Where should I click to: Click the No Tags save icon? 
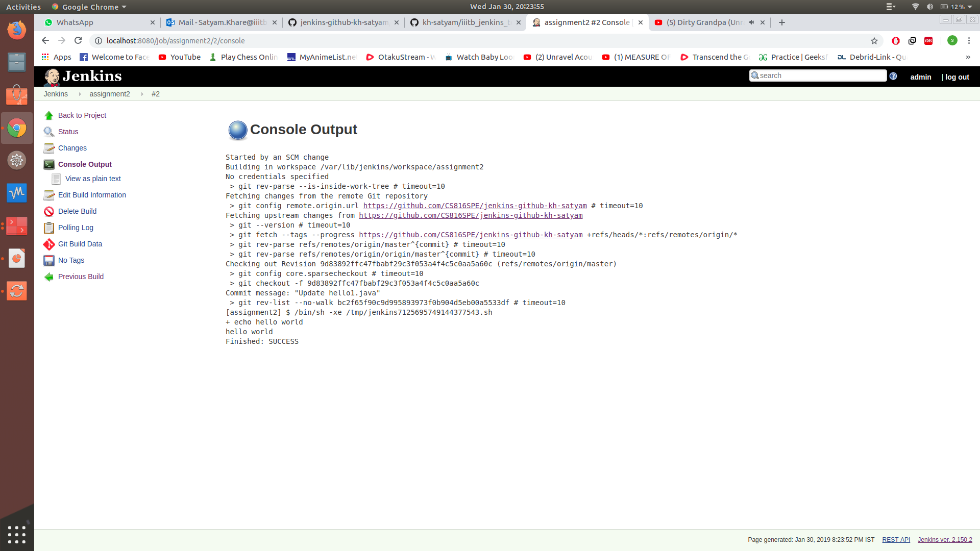coord(49,261)
